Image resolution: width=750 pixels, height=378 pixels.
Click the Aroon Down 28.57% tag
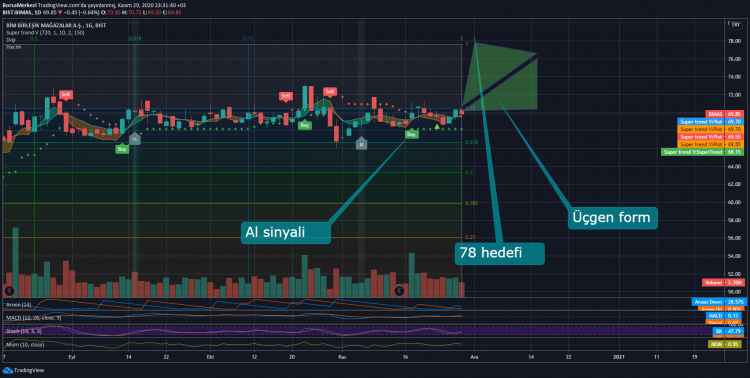click(x=718, y=302)
